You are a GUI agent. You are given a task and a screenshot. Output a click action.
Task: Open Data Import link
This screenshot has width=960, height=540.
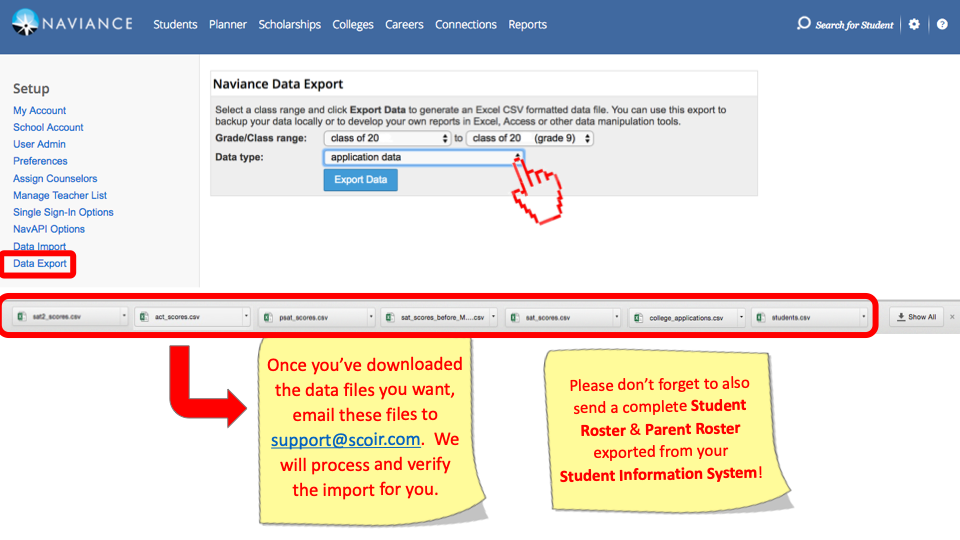[39, 246]
